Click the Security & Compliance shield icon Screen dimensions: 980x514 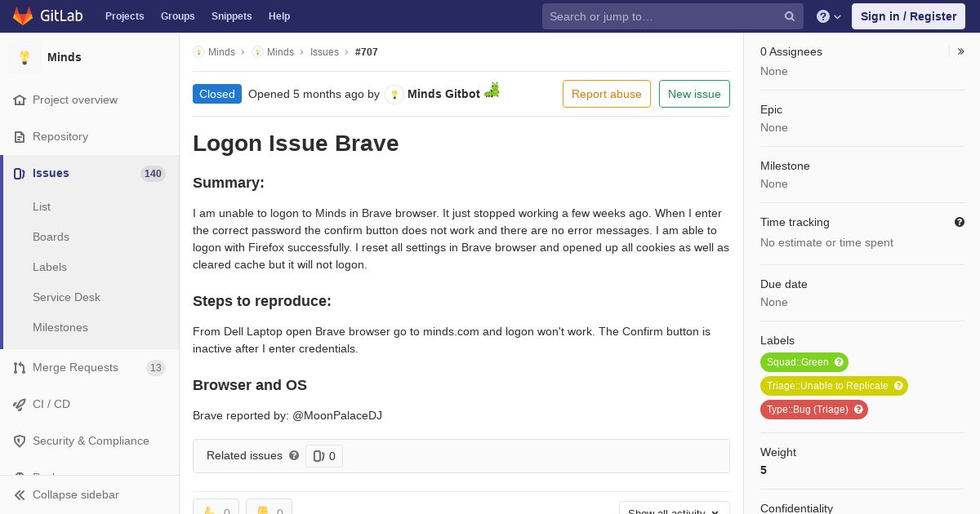click(20, 441)
